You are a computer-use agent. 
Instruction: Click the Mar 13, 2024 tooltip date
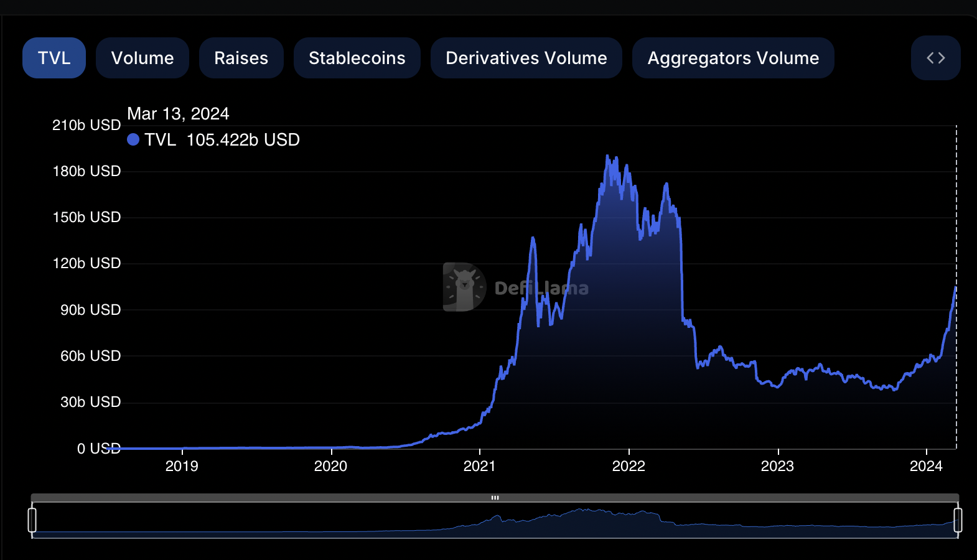click(x=178, y=114)
